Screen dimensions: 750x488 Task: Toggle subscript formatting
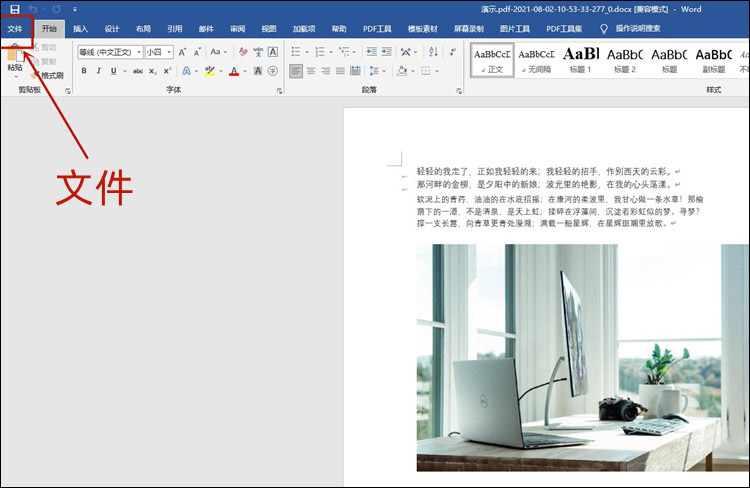(152, 71)
